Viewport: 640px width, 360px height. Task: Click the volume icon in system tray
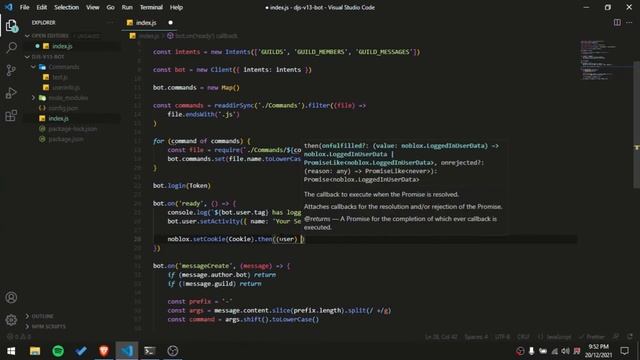[565, 351]
